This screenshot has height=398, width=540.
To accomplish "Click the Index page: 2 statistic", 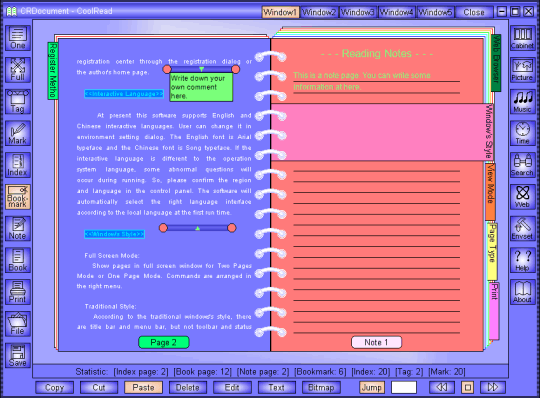I will [141, 372].
